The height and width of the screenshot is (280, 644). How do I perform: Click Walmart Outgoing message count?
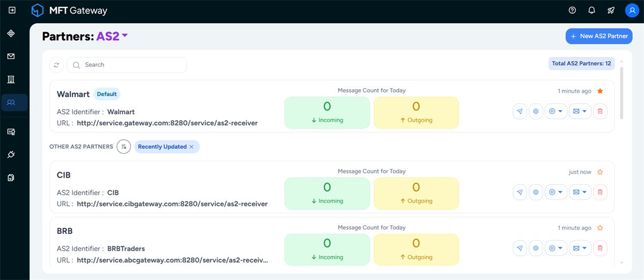tap(416, 113)
